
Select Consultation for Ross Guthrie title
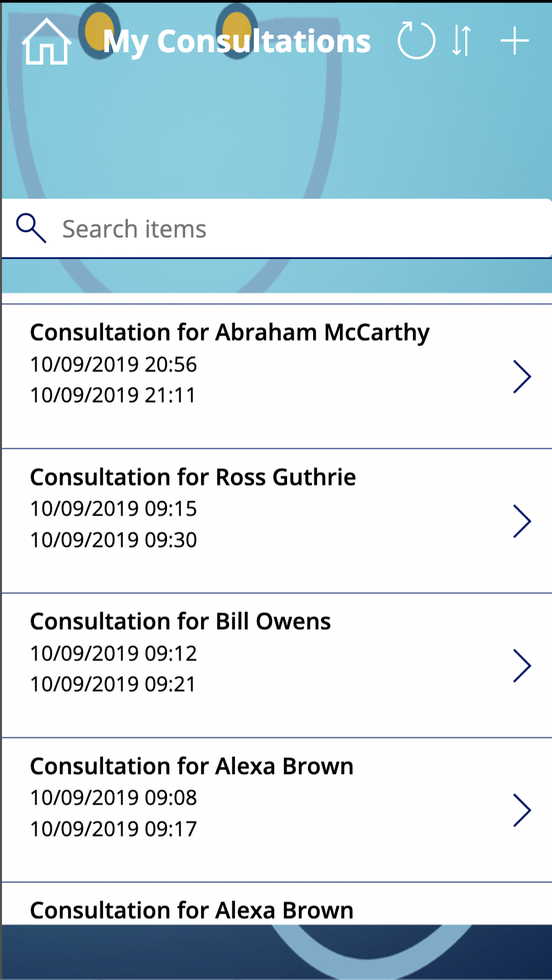point(193,478)
